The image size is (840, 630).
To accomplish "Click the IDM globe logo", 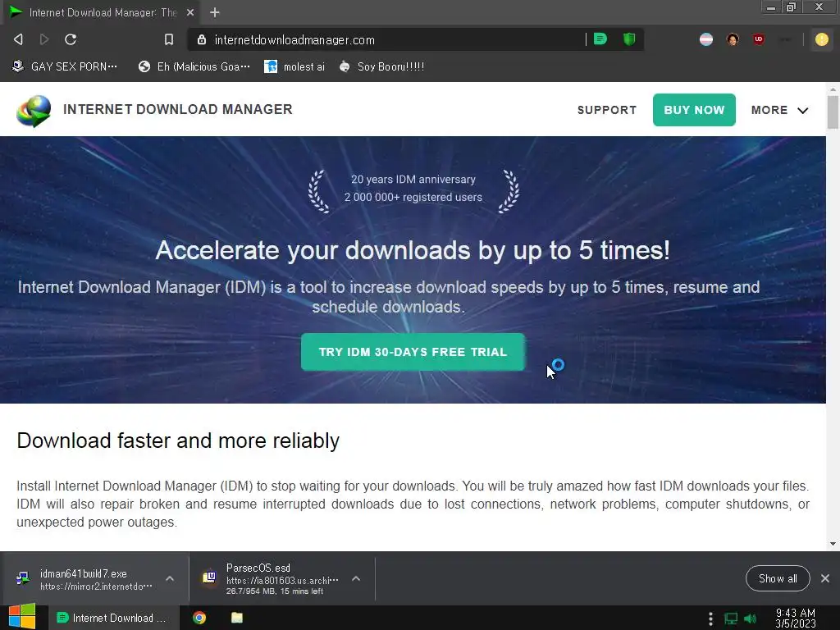I will [x=34, y=111].
